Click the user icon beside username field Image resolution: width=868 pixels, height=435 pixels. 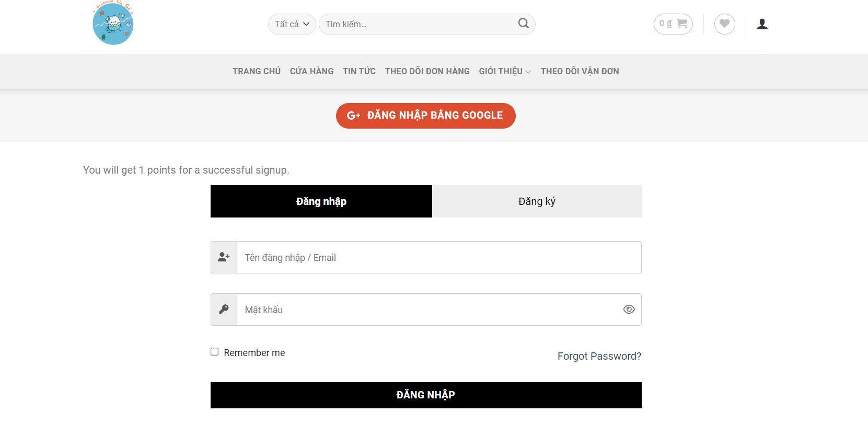(x=224, y=257)
